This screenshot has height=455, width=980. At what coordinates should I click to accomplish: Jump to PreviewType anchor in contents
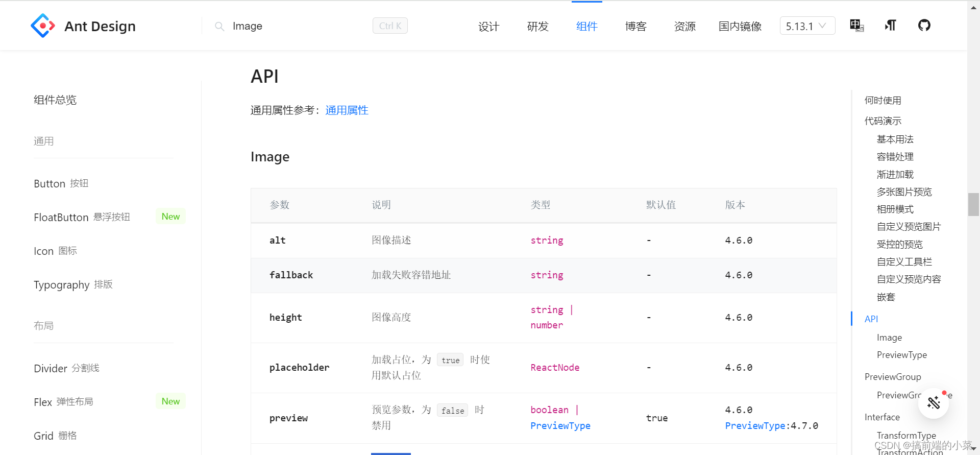coord(901,355)
